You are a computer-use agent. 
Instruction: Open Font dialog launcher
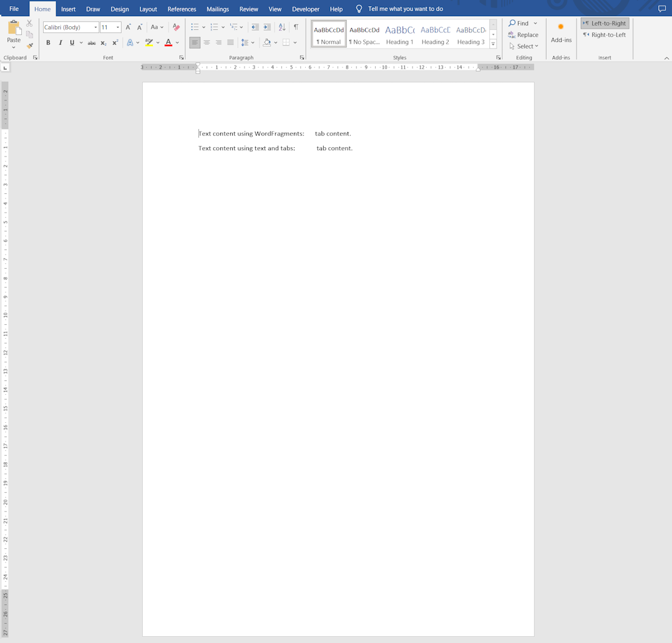182,57
